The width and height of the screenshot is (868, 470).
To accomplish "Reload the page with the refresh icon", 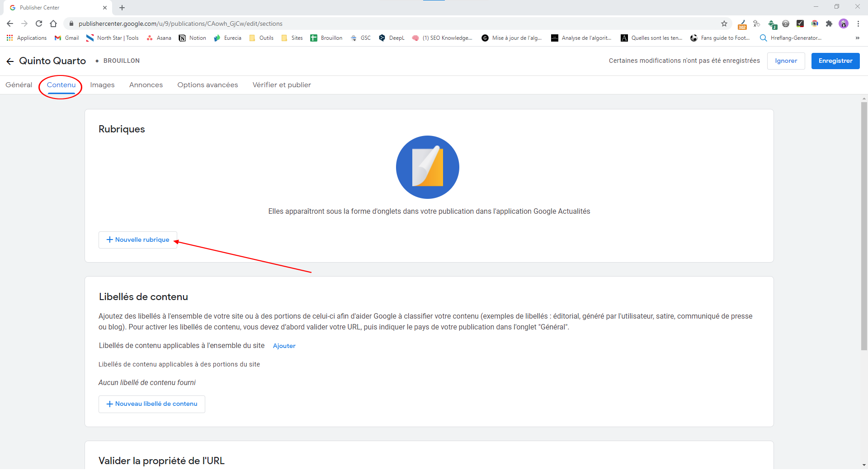I will point(39,23).
